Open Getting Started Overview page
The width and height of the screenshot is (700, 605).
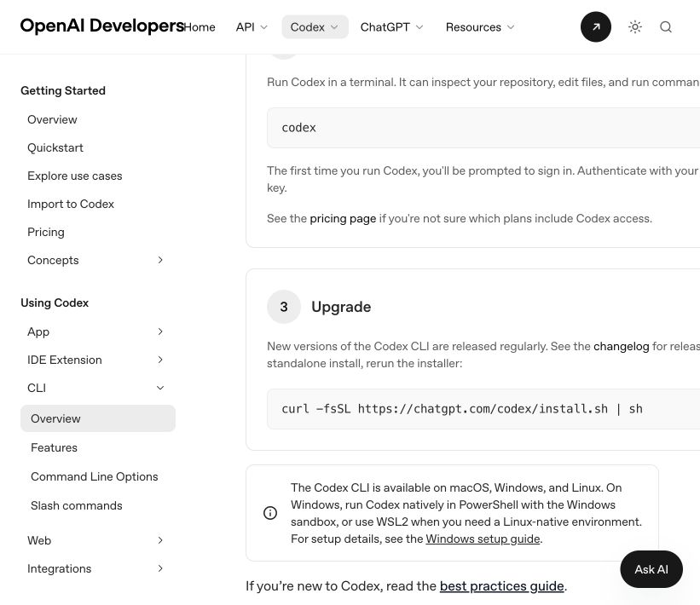pos(52,119)
